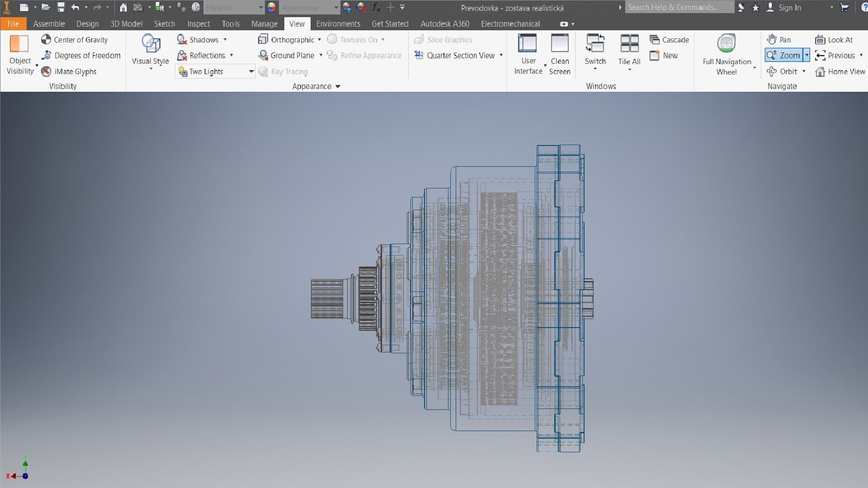The width and height of the screenshot is (868, 488).
Task: Click the Home (return) icon in quick access toolbar
Action: (123, 7)
